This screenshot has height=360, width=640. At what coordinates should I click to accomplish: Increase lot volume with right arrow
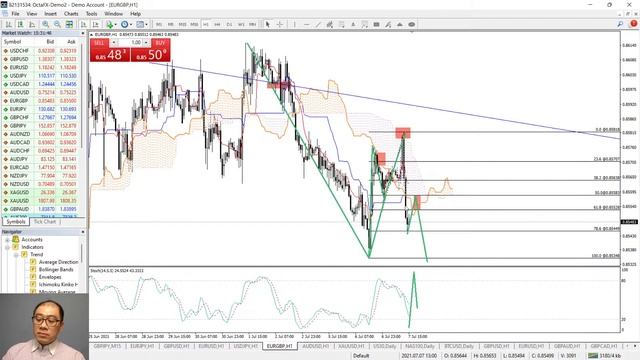(146, 42)
